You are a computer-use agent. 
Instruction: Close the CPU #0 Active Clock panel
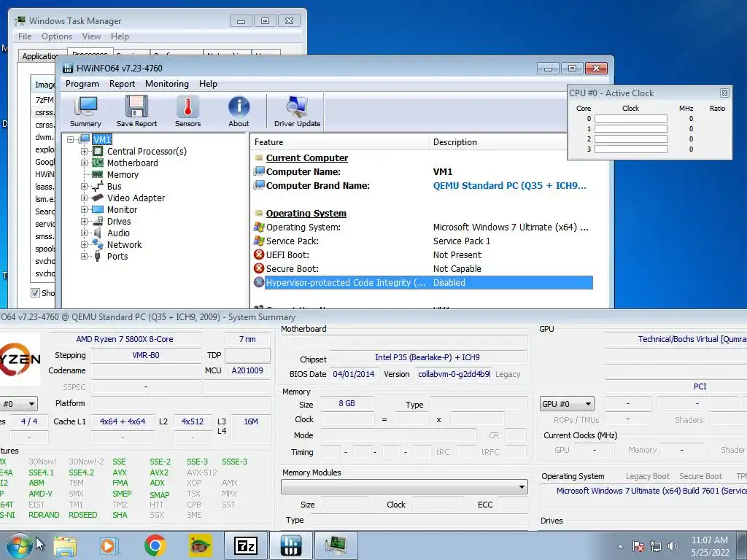(724, 93)
